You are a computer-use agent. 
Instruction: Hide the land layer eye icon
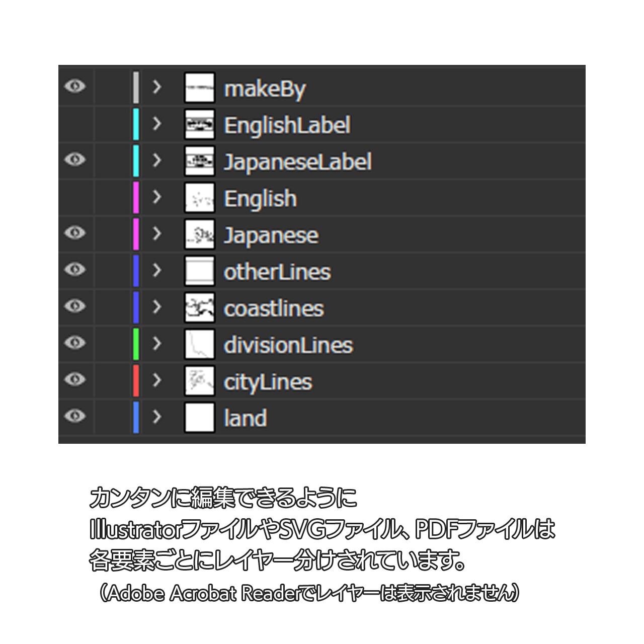75,416
